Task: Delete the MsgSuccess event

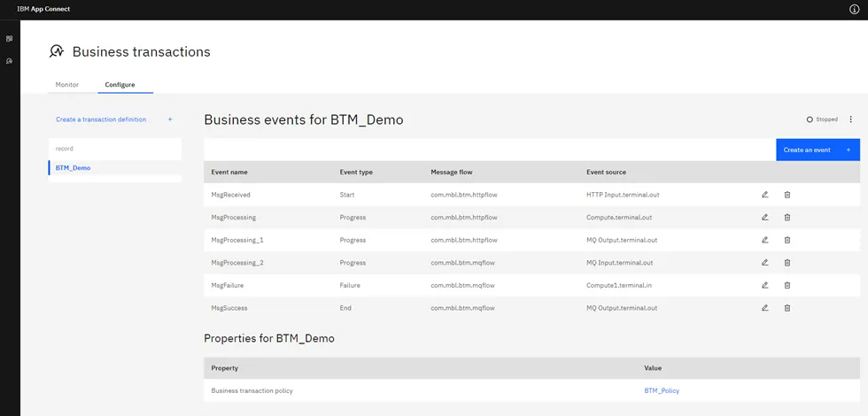Action: click(x=787, y=308)
